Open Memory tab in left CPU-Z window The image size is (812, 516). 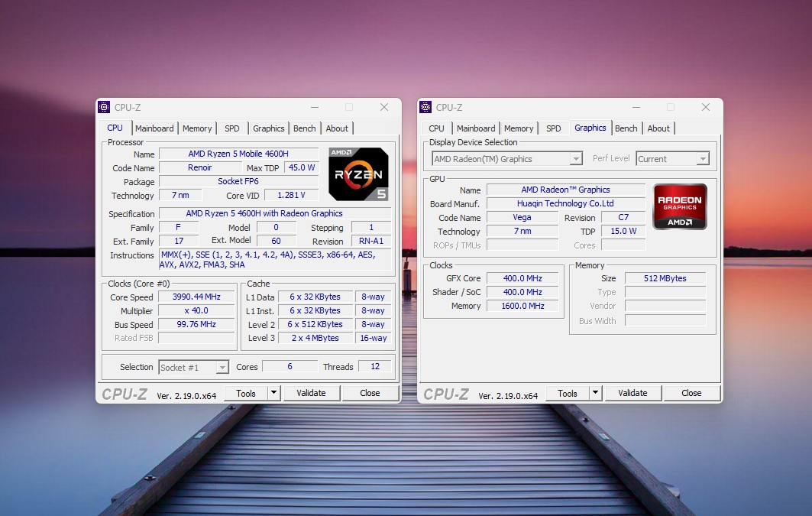coord(197,128)
